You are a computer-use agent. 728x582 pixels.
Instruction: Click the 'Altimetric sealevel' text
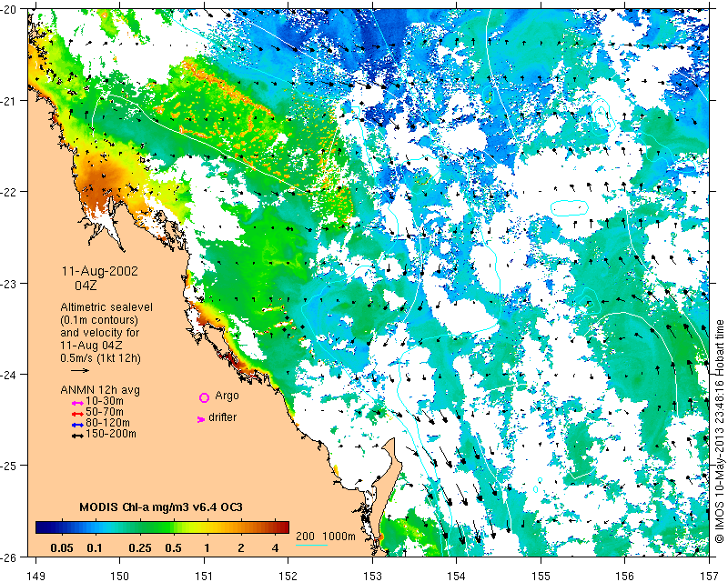(106, 307)
